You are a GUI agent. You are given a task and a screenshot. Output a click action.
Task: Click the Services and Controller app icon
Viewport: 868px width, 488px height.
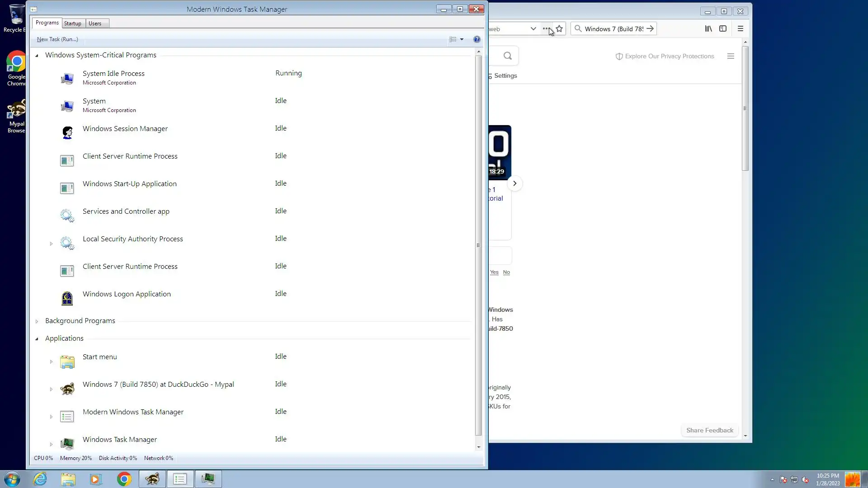pos(67,216)
